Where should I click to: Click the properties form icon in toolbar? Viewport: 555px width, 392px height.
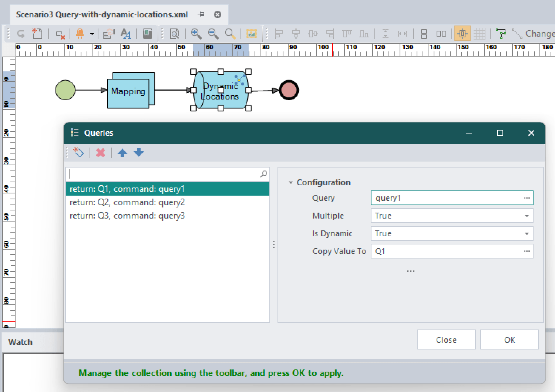click(x=109, y=34)
